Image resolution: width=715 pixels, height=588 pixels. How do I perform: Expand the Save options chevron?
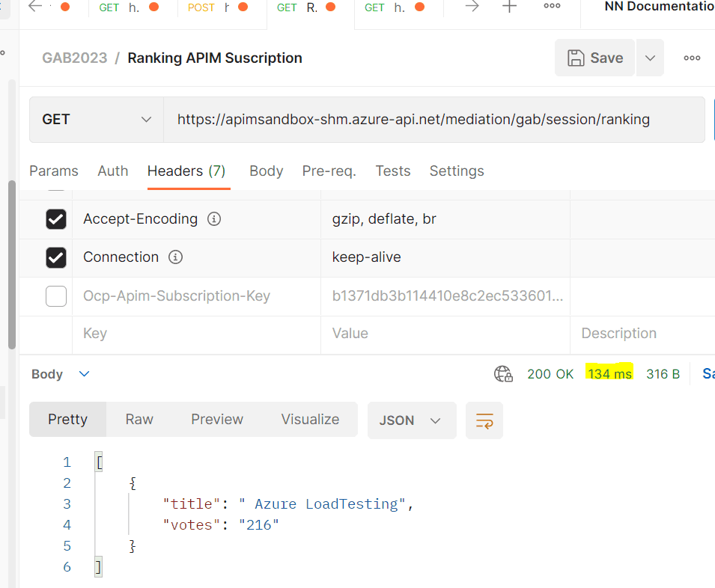(651, 58)
